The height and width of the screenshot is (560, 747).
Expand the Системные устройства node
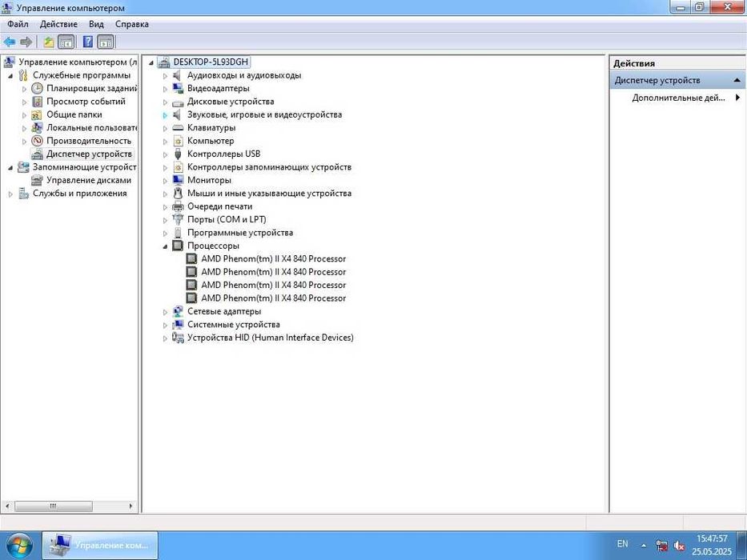point(165,326)
